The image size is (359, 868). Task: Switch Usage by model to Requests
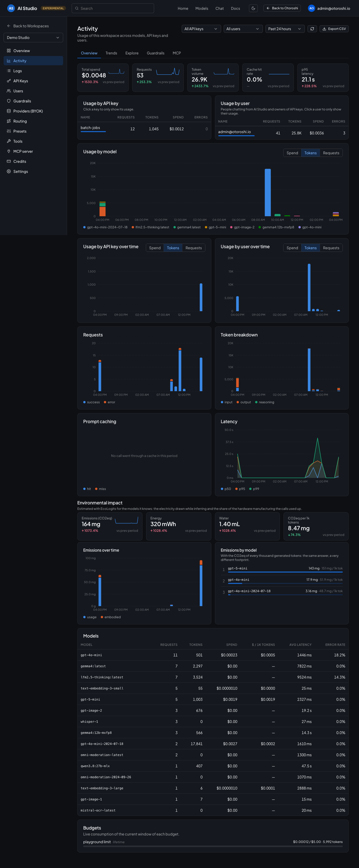[331, 153]
